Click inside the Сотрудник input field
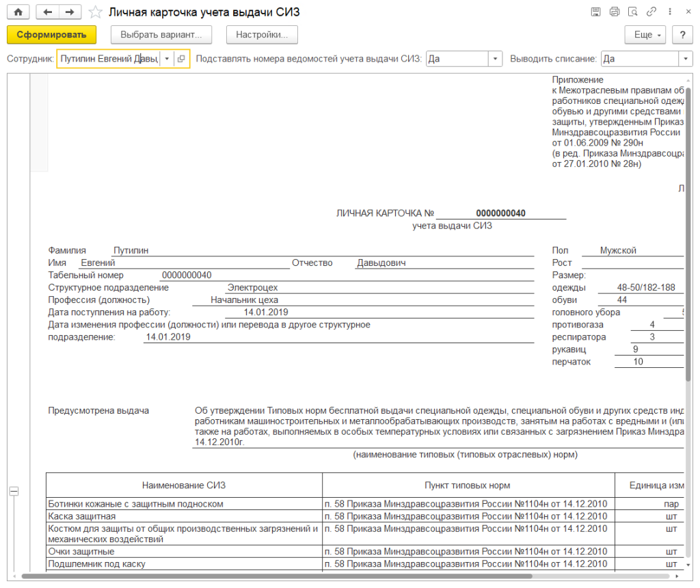 [108, 59]
